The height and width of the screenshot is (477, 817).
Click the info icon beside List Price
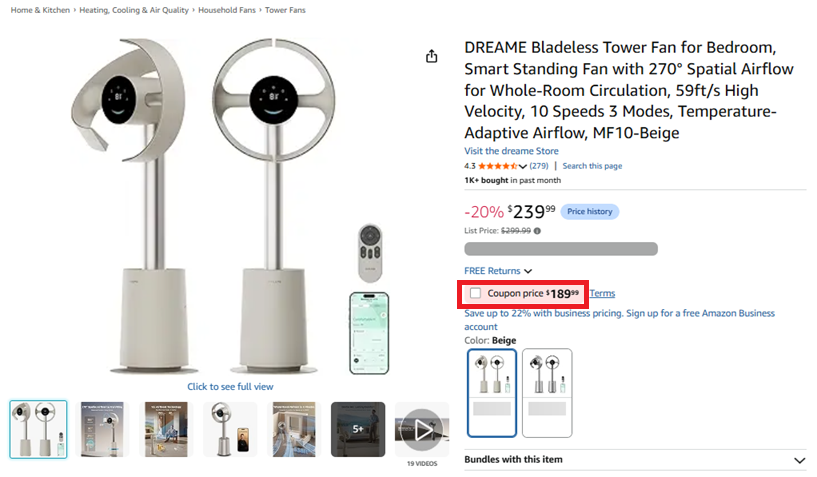click(x=537, y=231)
